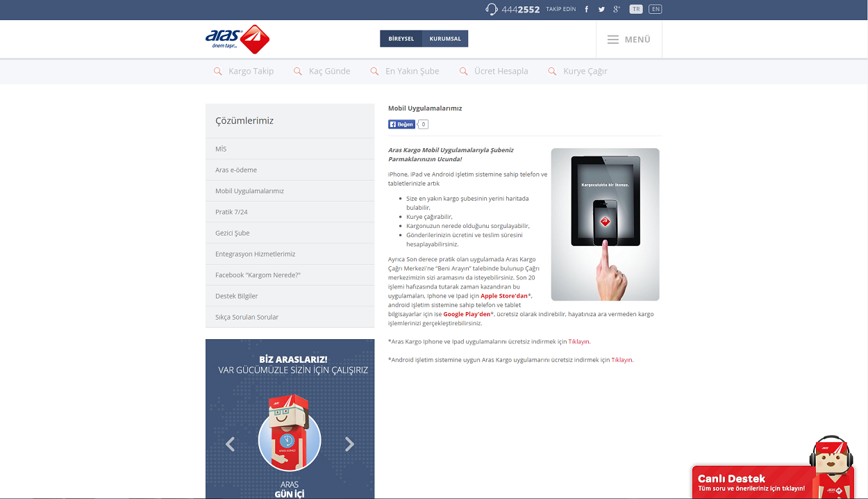Click the Kargo Takip search icon
This screenshot has height=499, width=868.
point(218,71)
